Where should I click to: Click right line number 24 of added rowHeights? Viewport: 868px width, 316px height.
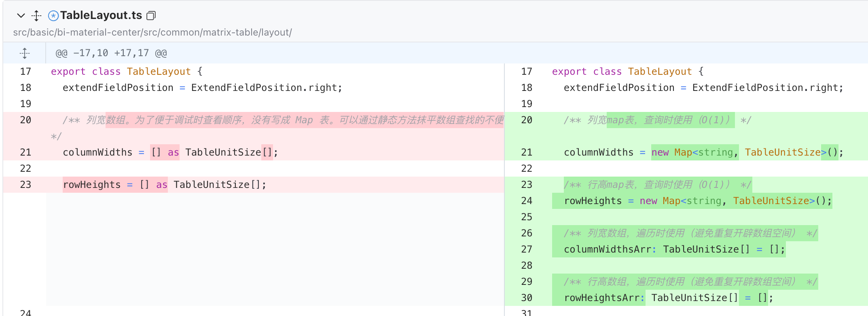pos(527,201)
